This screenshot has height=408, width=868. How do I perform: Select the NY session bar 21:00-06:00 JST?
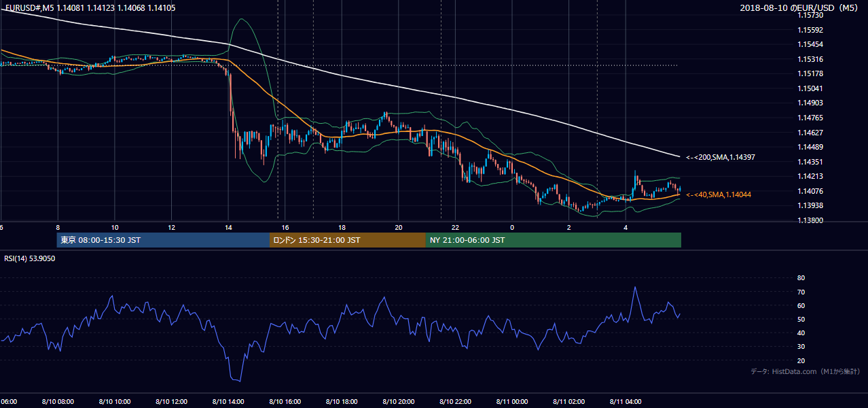tap(554, 240)
